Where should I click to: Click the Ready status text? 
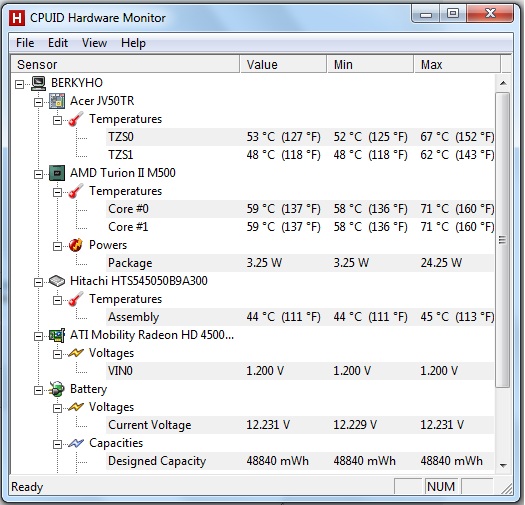click(x=27, y=487)
